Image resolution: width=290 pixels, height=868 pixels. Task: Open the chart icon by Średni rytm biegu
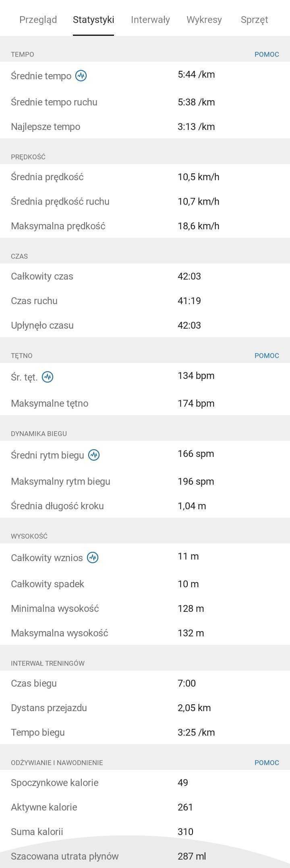point(94,455)
